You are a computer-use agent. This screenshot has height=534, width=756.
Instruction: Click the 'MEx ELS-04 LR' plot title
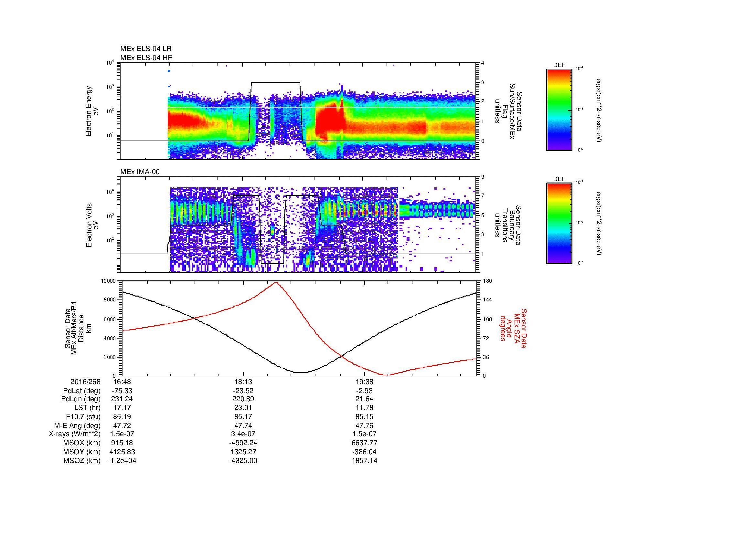coord(146,49)
